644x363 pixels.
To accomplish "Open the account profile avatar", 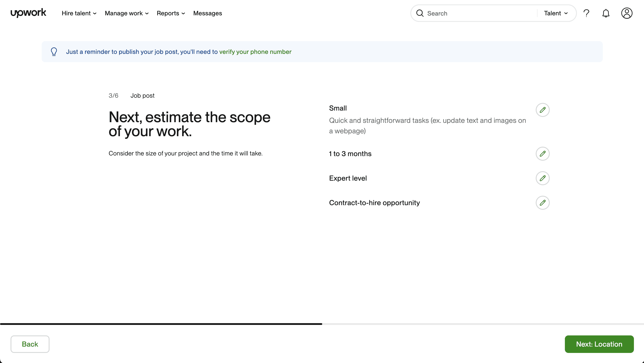I will [x=627, y=13].
